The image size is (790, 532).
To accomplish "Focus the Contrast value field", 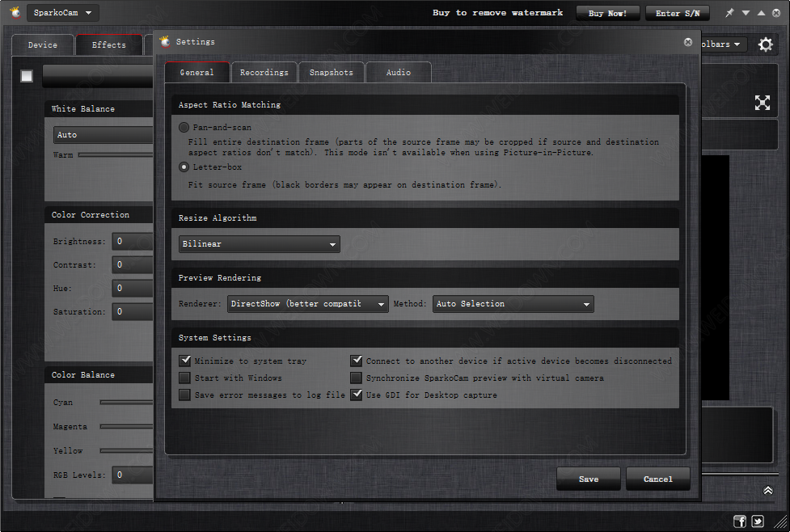I will pos(133,264).
